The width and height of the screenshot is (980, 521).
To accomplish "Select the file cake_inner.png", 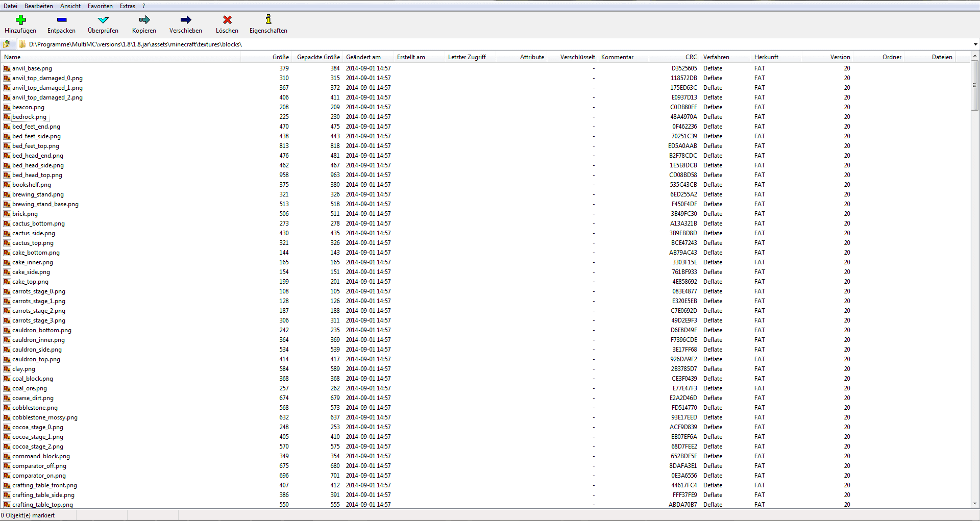I will tap(33, 262).
